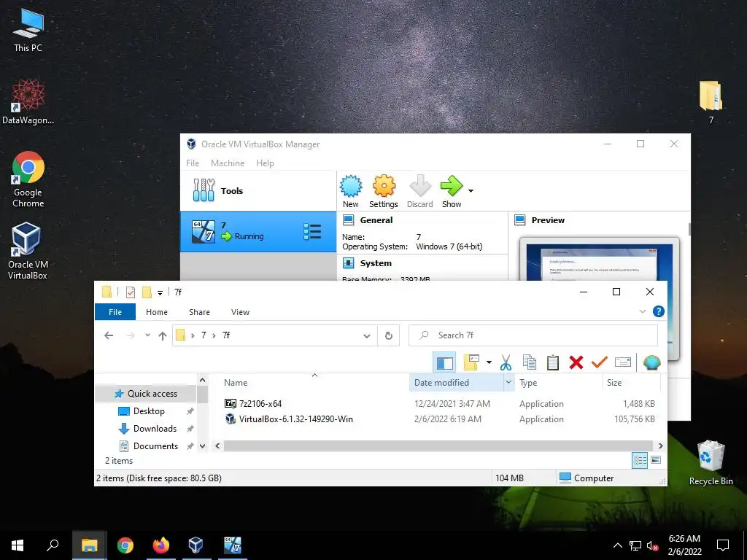Open Machine menu in VirtualBox Manager
The image size is (747, 560).
pos(228,163)
